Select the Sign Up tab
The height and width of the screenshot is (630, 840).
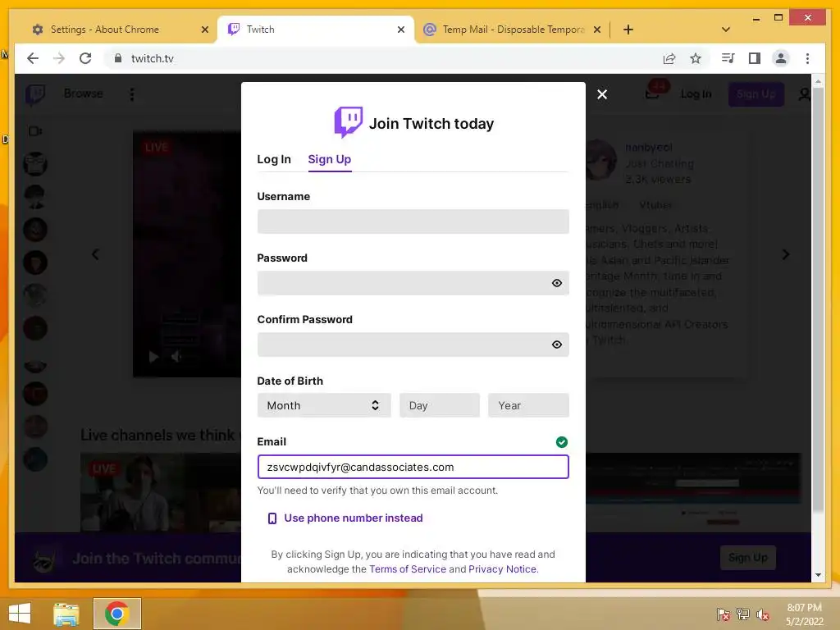330,159
